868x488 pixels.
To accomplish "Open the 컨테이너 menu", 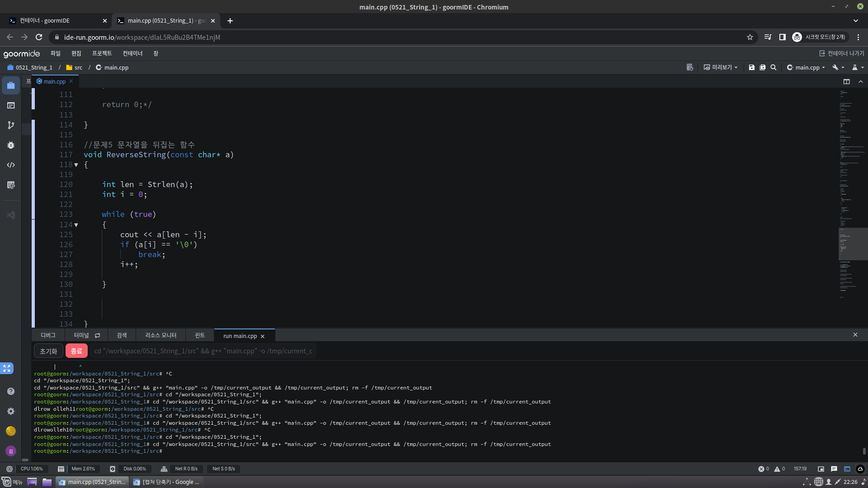I will click(x=133, y=53).
